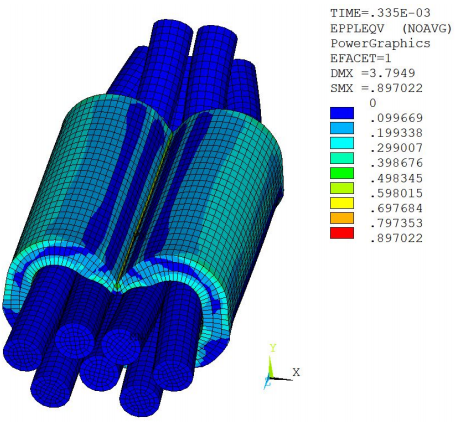
Task: Click the legend value .598015
Action: point(396,193)
